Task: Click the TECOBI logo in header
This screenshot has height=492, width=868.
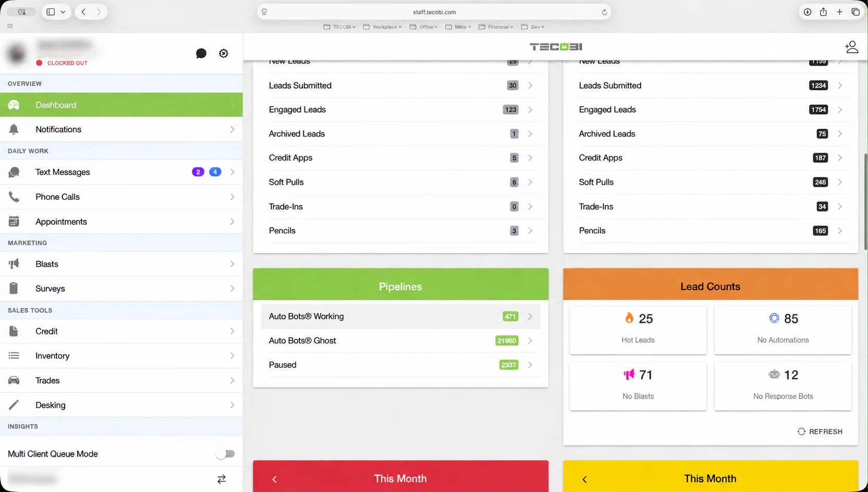Action: tap(556, 47)
